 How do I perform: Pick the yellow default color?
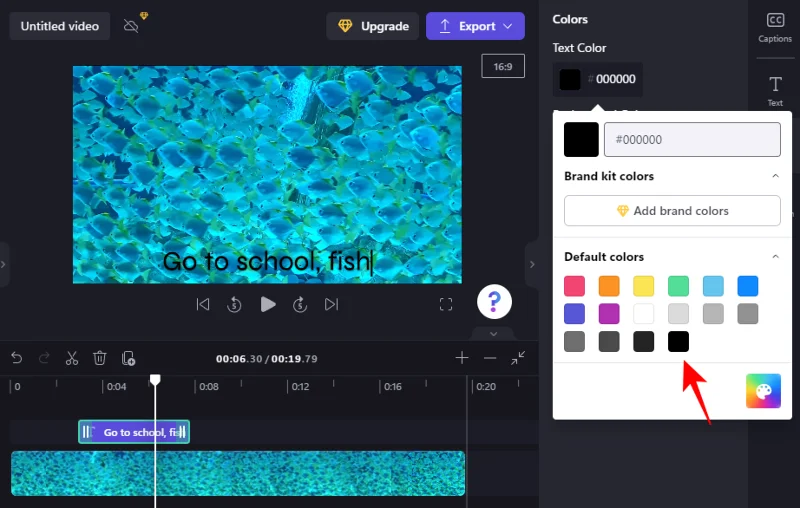click(643, 286)
